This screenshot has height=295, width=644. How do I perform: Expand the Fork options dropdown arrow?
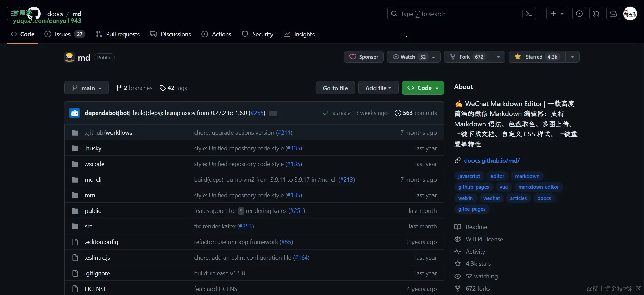click(x=498, y=57)
